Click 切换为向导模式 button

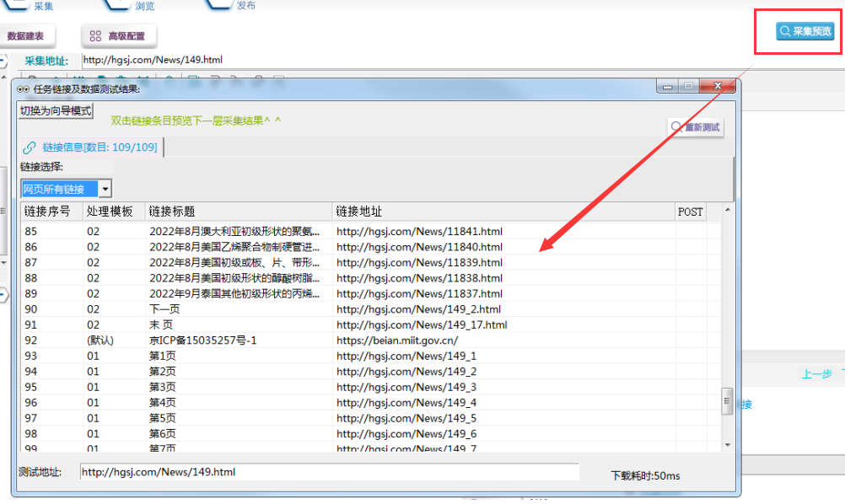point(56,111)
